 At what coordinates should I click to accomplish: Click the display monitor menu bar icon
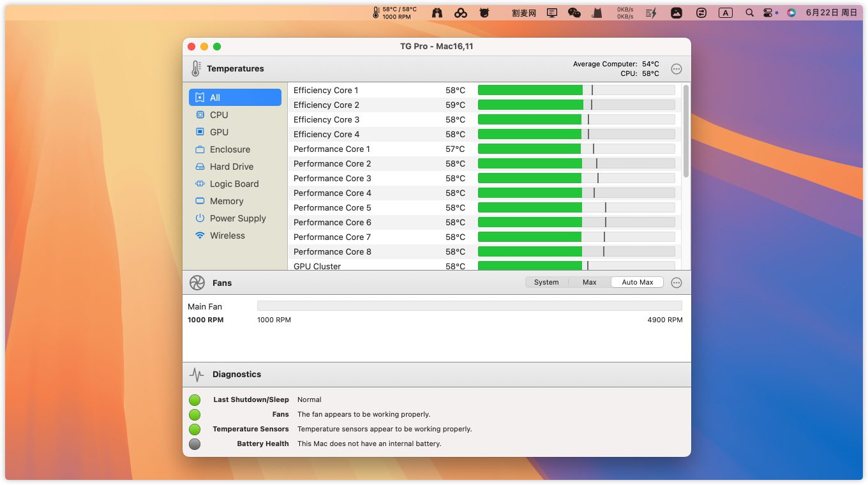552,13
